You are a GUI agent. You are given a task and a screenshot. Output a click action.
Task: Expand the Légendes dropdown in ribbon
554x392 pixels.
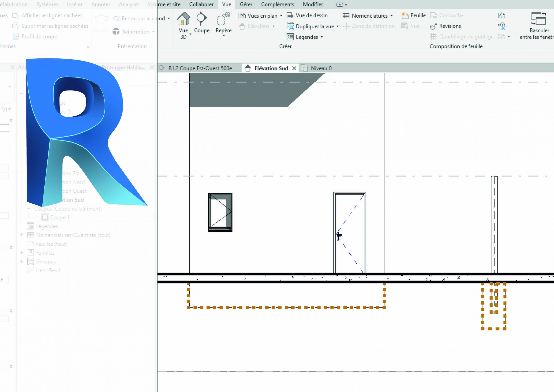(x=322, y=37)
